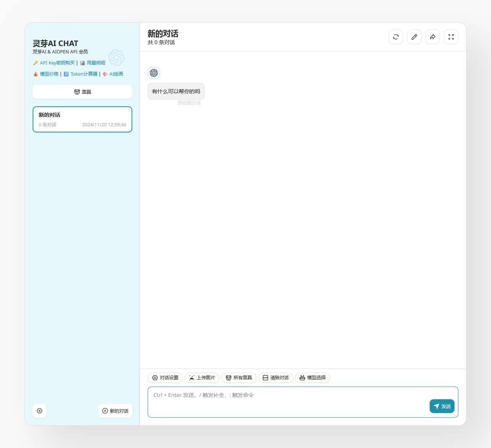This screenshot has width=491, height=448.
Task: Open 所有面具 masks list
Action: pyautogui.click(x=239, y=378)
